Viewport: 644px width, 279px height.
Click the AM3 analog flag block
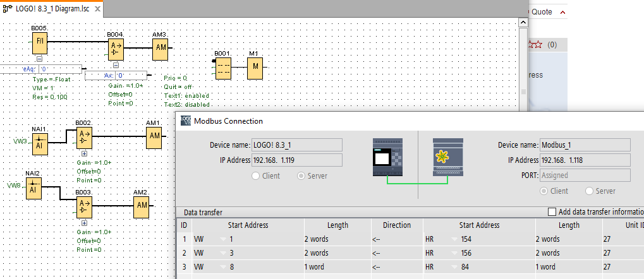[x=161, y=47]
